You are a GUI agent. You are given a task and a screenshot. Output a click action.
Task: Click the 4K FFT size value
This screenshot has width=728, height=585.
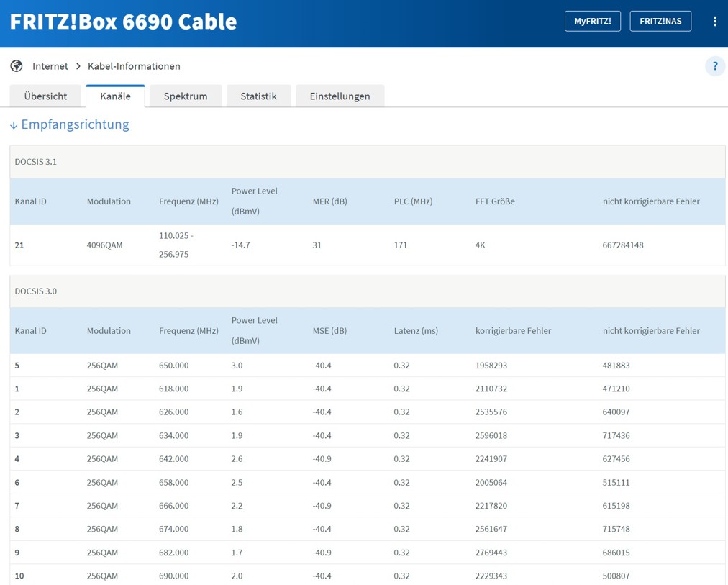click(x=480, y=245)
